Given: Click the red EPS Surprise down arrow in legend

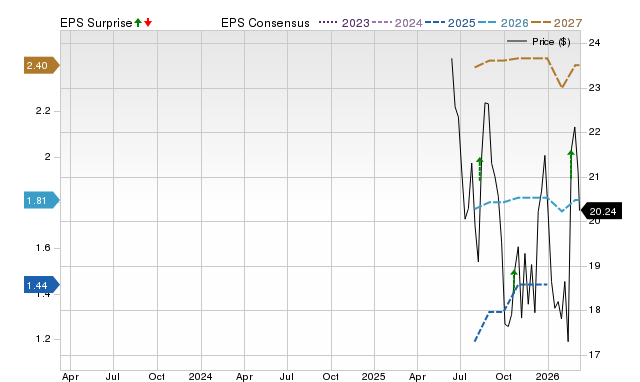Looking at the screenshot, I should pyautogui.click(x=148, y=23).
